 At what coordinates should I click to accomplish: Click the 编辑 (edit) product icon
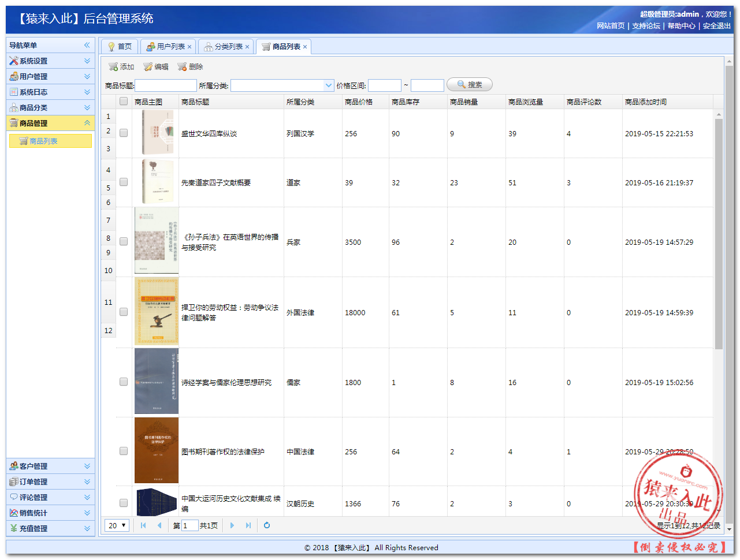point(148,67)
